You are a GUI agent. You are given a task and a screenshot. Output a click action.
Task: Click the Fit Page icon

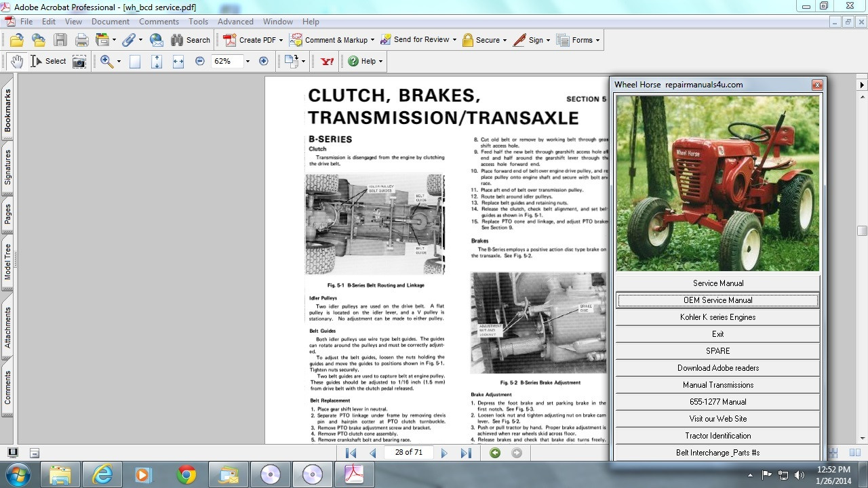[x=157, y=61]
